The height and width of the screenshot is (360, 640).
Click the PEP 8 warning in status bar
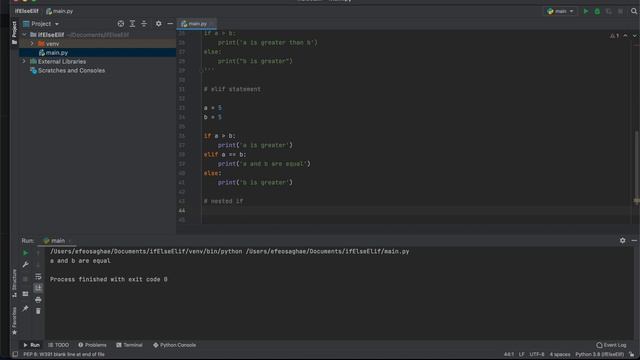pos(64,354)
